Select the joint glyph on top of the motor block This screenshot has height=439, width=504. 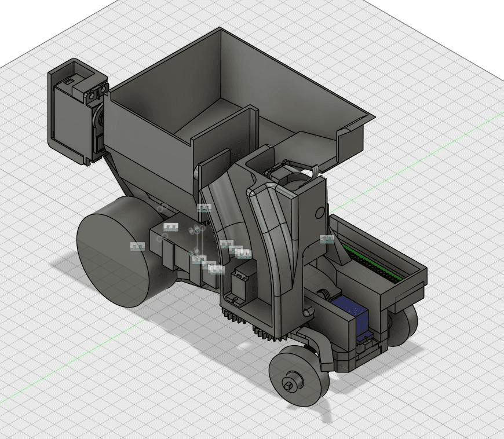point(171,227)
